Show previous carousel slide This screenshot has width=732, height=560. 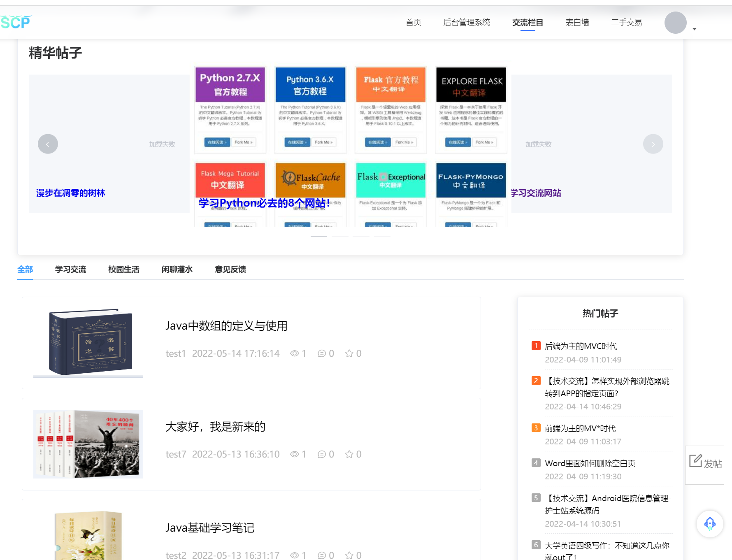(x=48, y=144)
